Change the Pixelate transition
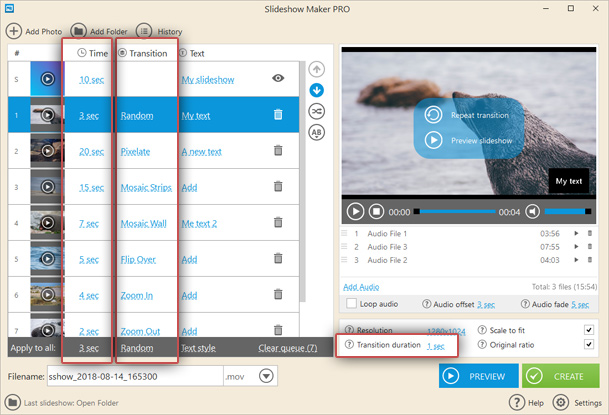This screenshot has width=609, height=415. (x=135, y=152)
